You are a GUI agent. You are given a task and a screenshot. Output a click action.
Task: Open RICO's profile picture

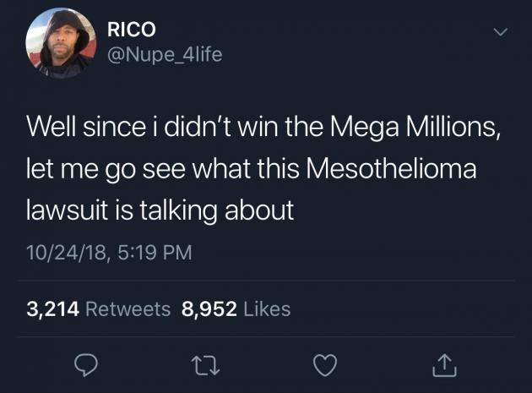tap(60, 43)
